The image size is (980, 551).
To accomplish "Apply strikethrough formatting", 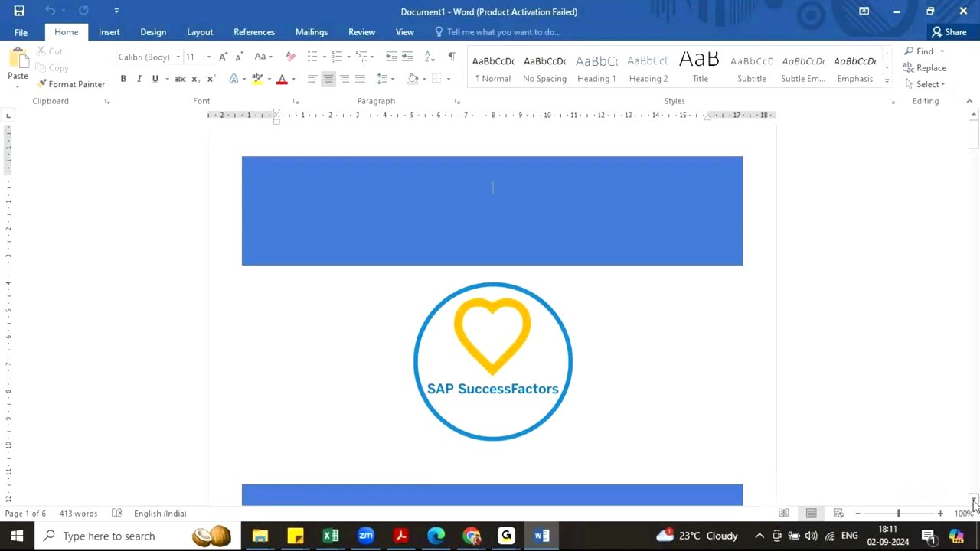I will click(x=180, y=79).
